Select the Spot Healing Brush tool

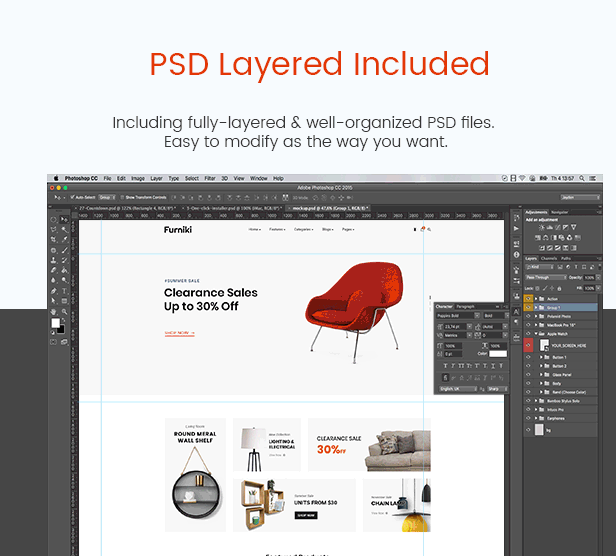[x=54, y=250]
